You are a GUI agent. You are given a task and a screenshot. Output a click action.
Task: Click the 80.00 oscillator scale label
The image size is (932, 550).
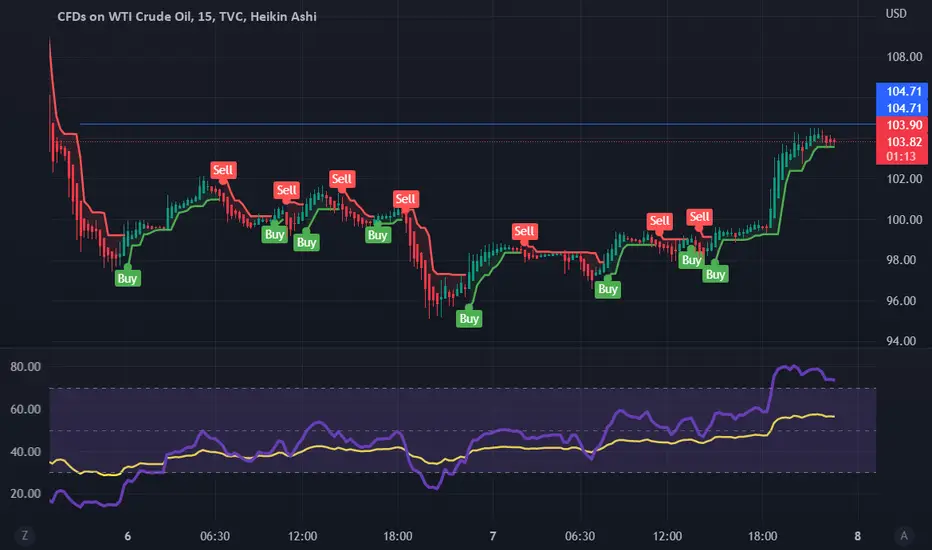[x=26, y=366]
